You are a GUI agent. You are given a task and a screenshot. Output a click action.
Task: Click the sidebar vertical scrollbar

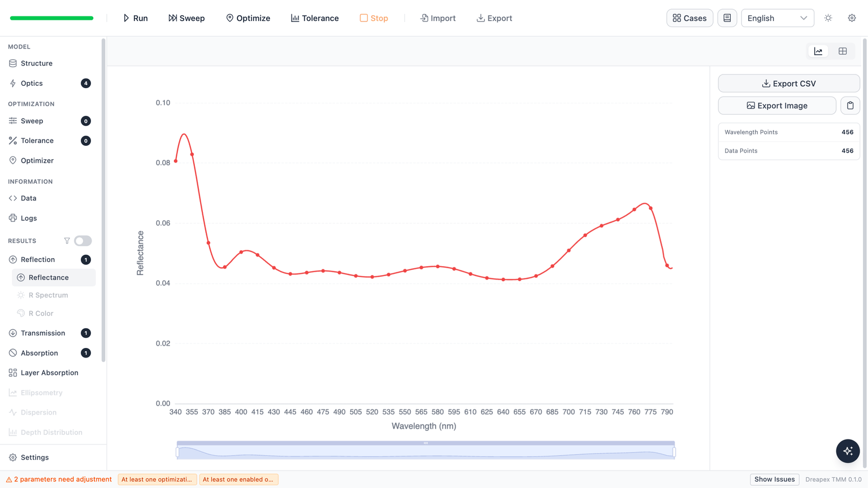(103, 200)
